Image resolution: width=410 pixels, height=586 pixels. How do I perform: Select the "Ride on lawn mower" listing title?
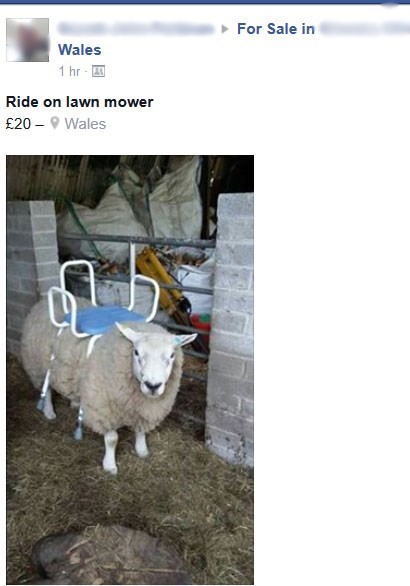[x=80, y=102]
